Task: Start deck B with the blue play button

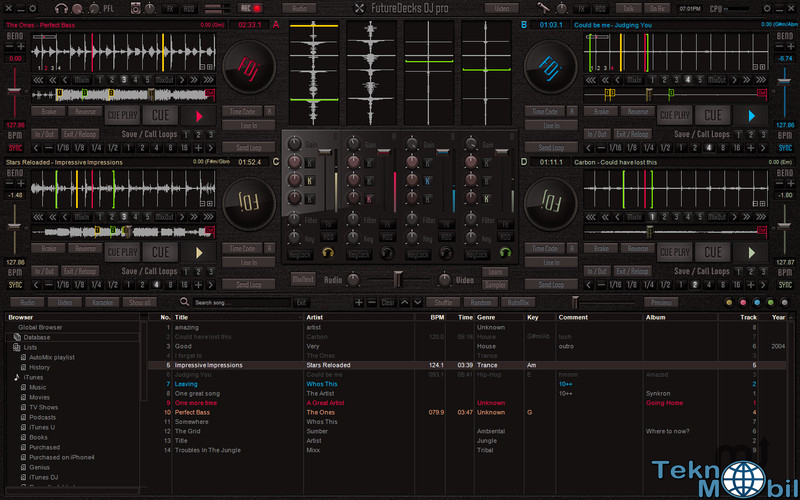Action: pyautogui.click(x=751, y=116)
